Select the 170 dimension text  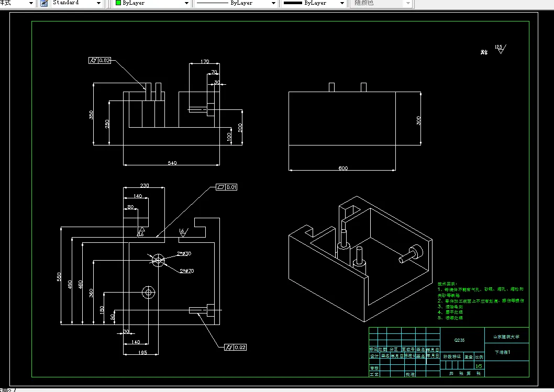point(205,61)
